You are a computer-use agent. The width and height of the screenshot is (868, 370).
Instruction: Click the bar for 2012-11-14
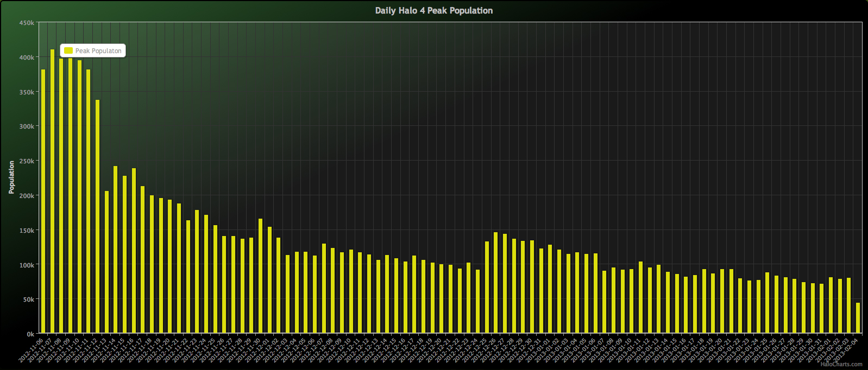pos(116,250)
